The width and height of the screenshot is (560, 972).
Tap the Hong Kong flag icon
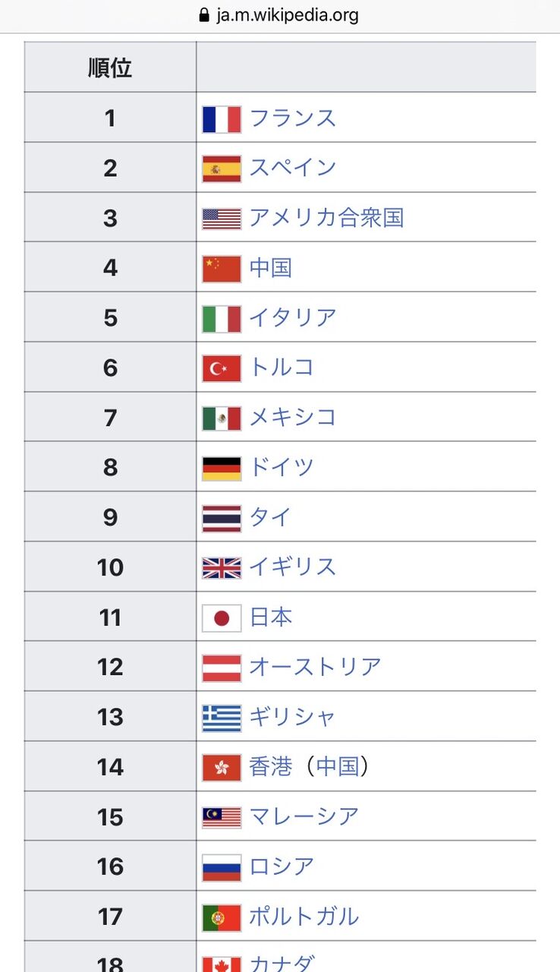coord(222,768)
